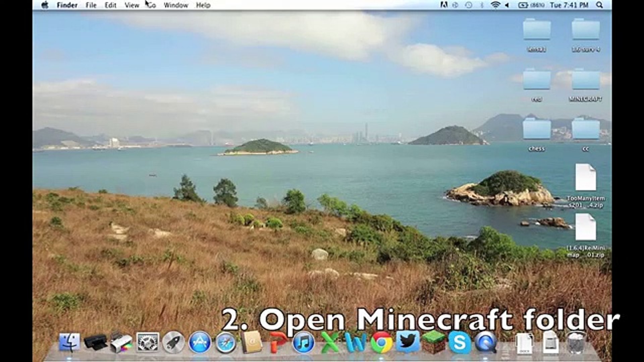Open Launchpad rocket icon
The width and height of the screenshot is (644, 362).
click(x=173, y=343)
